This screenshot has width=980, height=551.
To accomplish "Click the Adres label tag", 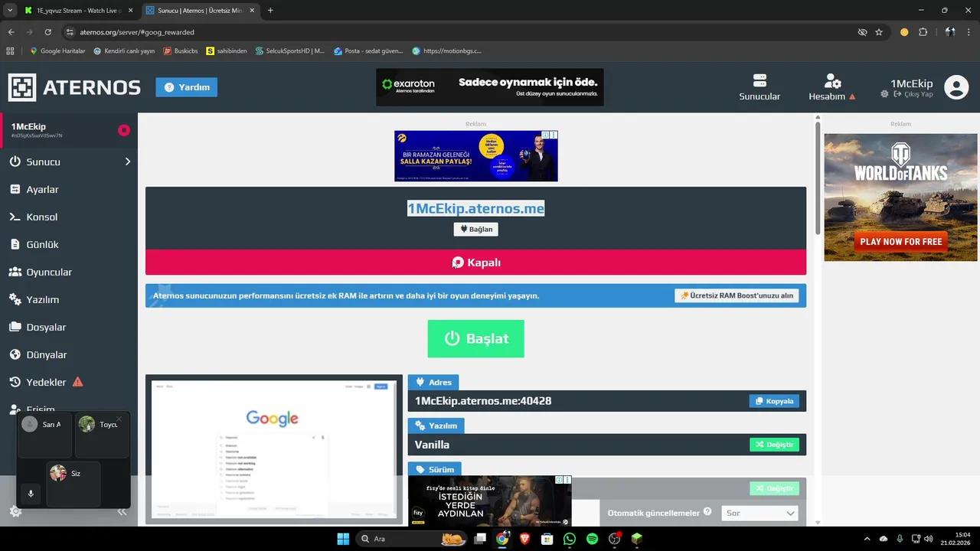I will tap(433, 382).
